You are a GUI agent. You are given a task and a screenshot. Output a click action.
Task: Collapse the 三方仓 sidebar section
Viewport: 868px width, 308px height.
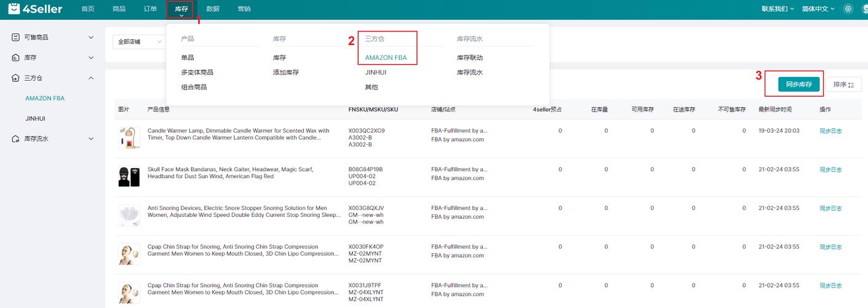pyautogui.click(x=91, y=78)
